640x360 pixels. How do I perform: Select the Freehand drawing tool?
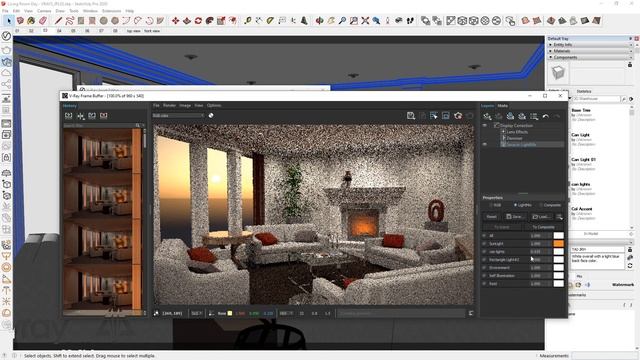tap(70, 20)
